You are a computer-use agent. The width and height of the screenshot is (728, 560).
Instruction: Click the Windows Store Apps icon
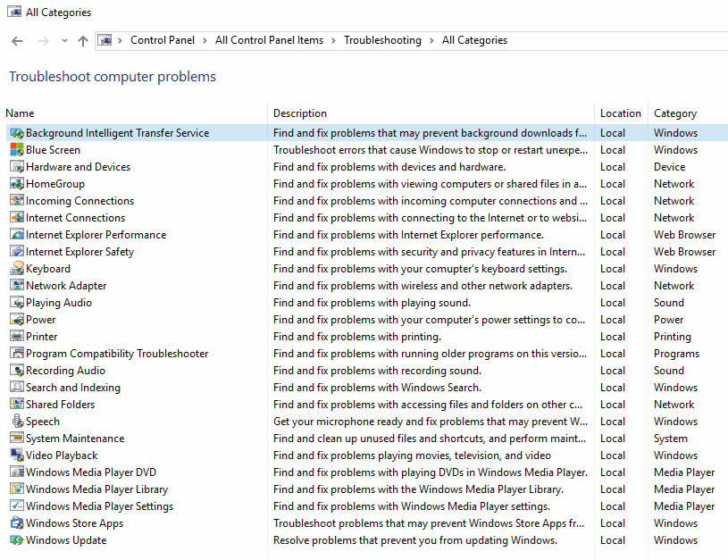tap(17, 522)
